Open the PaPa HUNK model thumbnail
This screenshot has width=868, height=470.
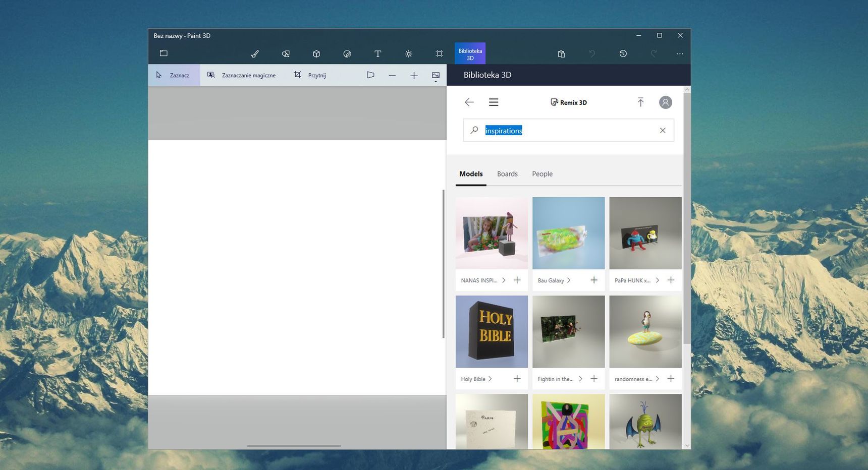(x=645, y=233)
